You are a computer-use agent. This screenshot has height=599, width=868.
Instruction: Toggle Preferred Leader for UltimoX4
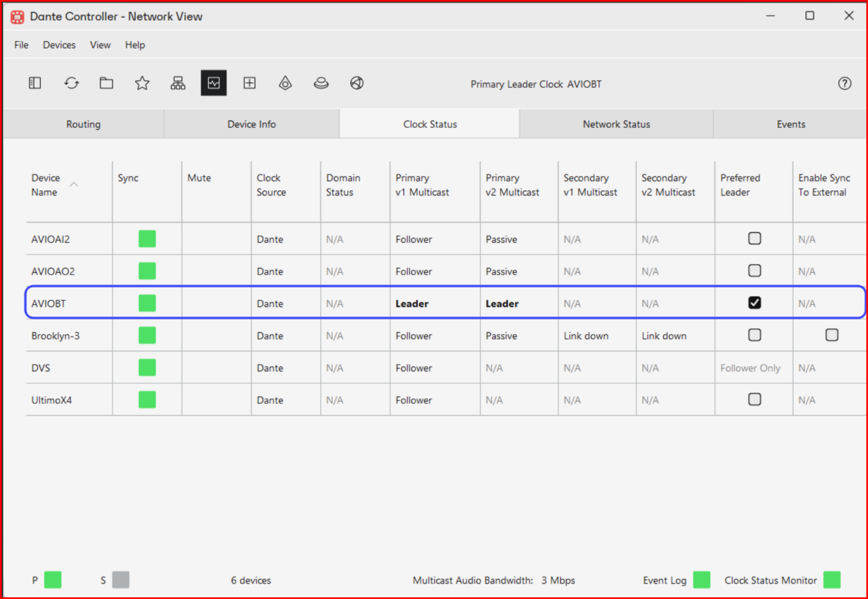click(754, 399)
